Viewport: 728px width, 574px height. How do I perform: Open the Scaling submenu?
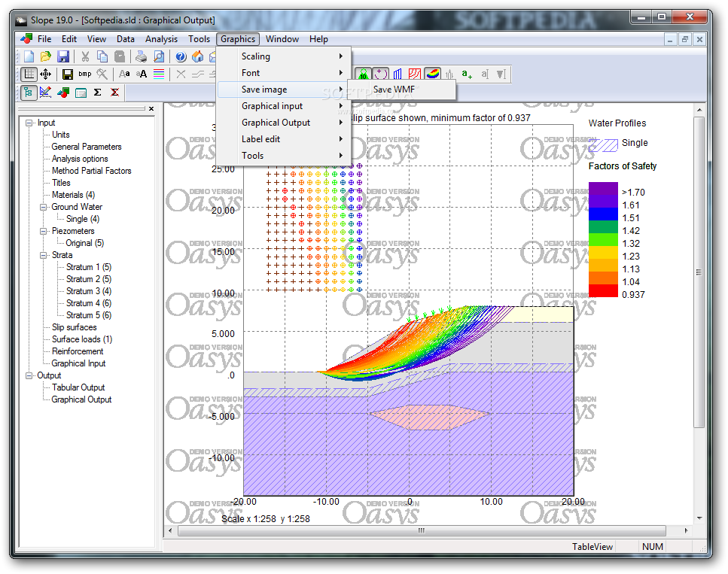pyautogui.click(x=284, y=56)
